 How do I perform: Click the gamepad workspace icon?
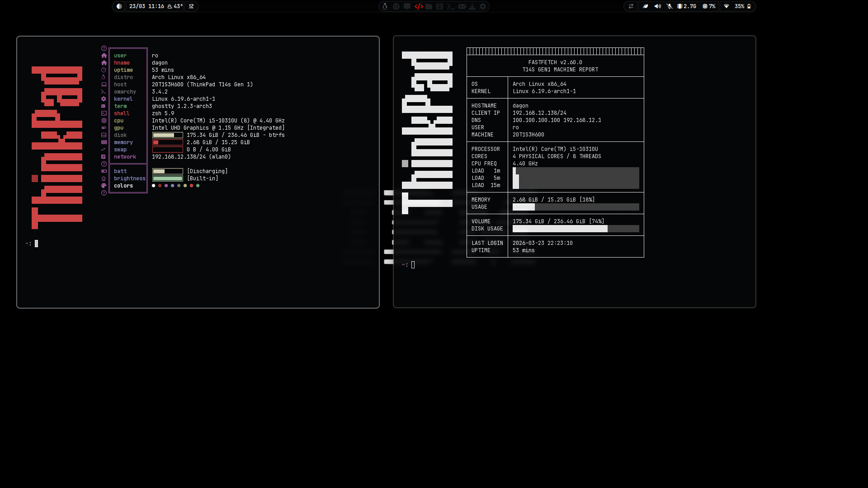point(462,6)
